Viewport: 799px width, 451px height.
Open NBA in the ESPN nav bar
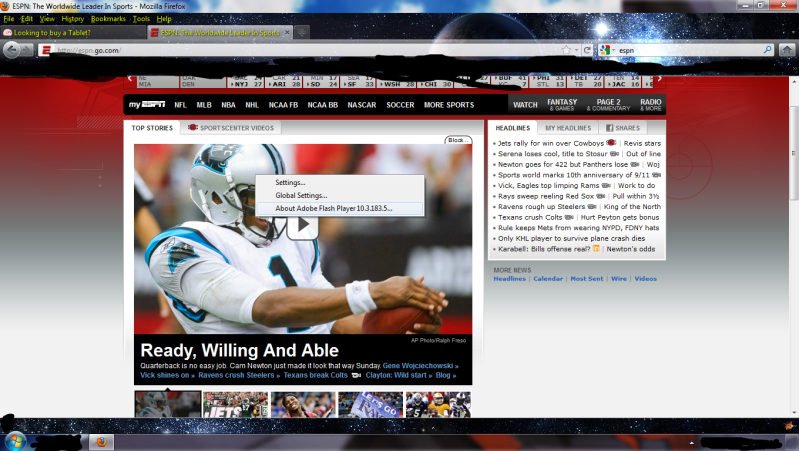point(228,105)
